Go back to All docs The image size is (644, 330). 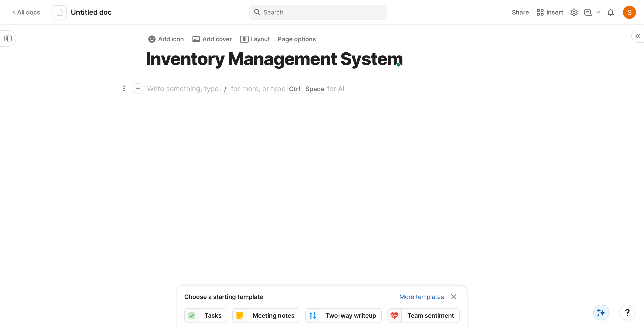click(26, 12)
